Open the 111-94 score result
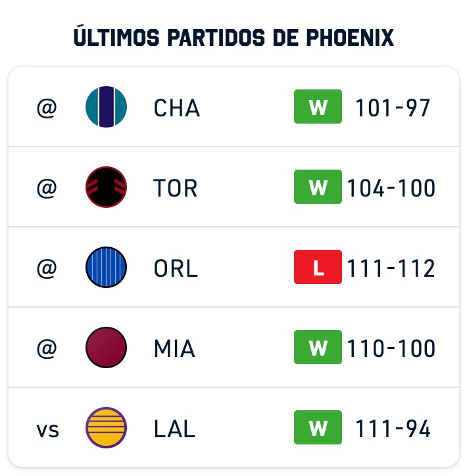The height and width of the screenshot is (476, 467). point(393,429)
